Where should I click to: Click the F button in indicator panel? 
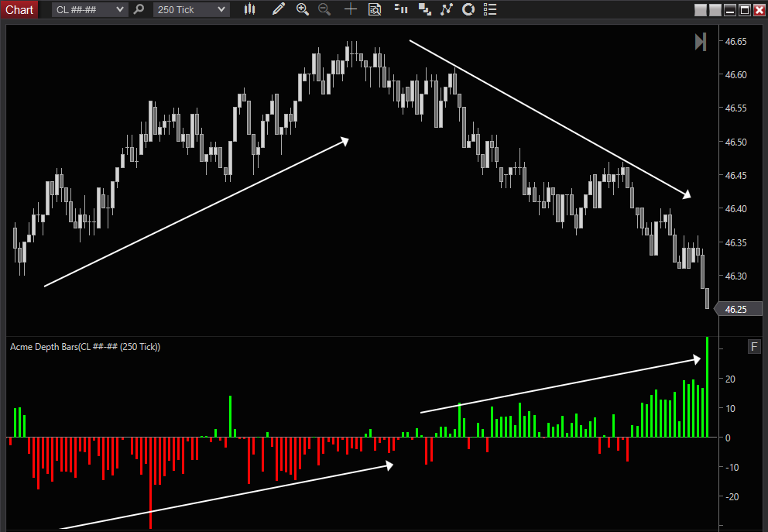point(754,347)
